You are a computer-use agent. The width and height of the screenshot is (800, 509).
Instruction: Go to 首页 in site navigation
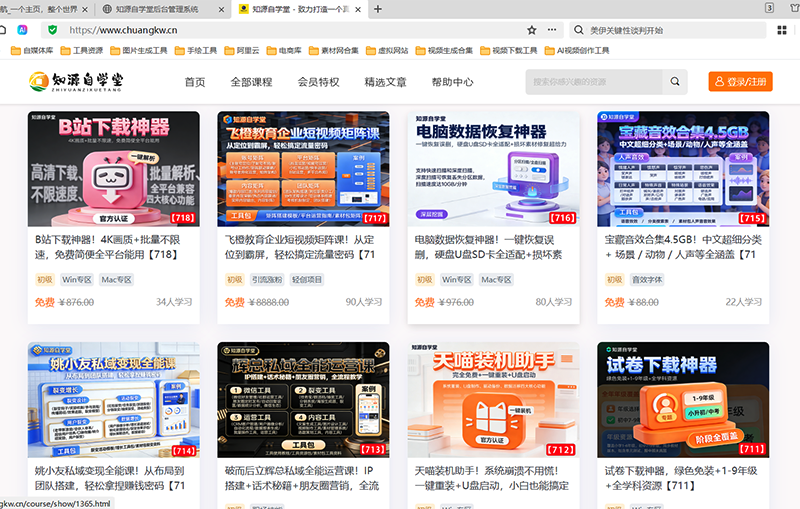point(194,82)
